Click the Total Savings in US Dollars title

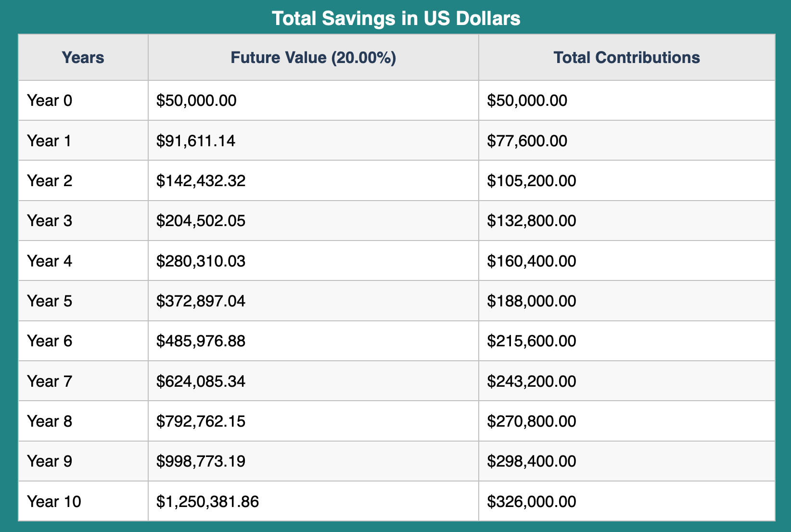pyautogui.click(x=395, y=19)
